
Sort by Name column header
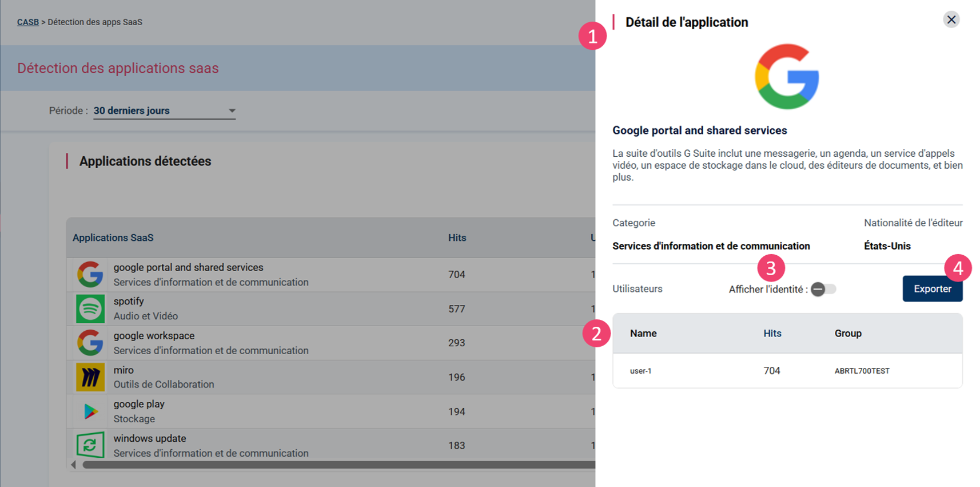point(643,334)
